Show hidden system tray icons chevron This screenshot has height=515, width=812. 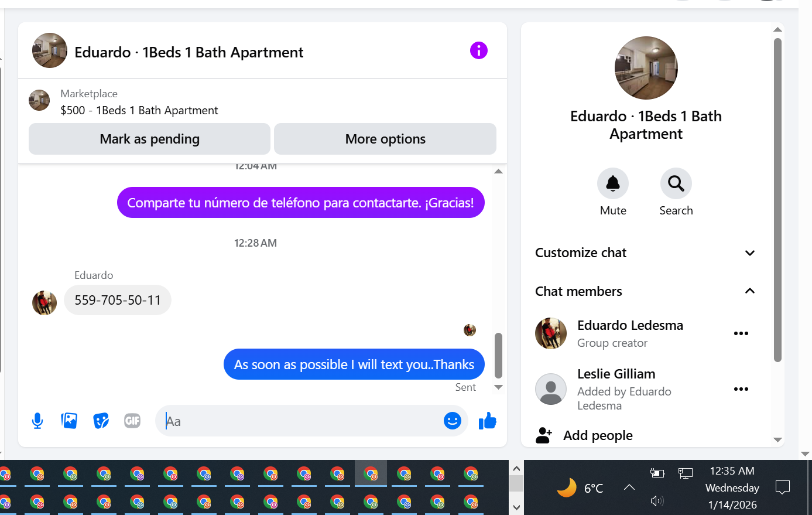coord(629,487)
